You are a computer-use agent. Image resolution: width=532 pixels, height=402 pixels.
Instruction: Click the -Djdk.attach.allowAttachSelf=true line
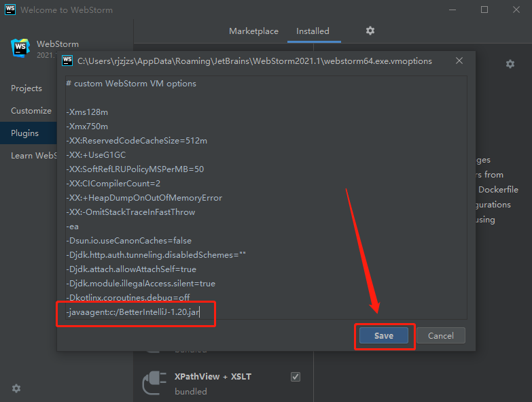point(131,269)
